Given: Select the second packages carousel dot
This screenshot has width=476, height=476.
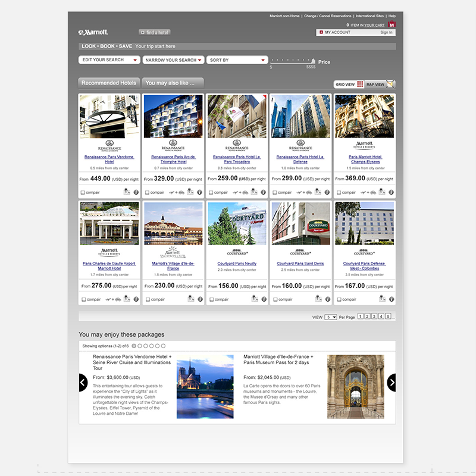Looking at the screenshot, I should tap(140, 346).
